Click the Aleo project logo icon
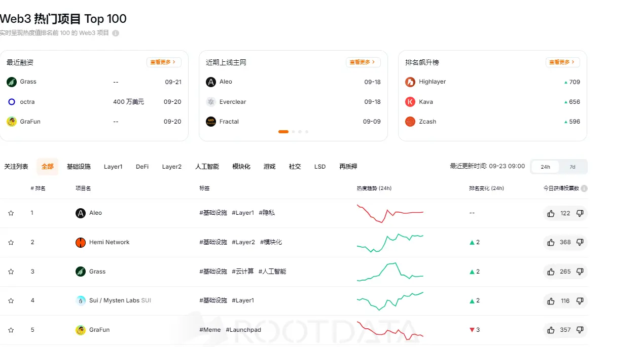 (x=80, y=213)
